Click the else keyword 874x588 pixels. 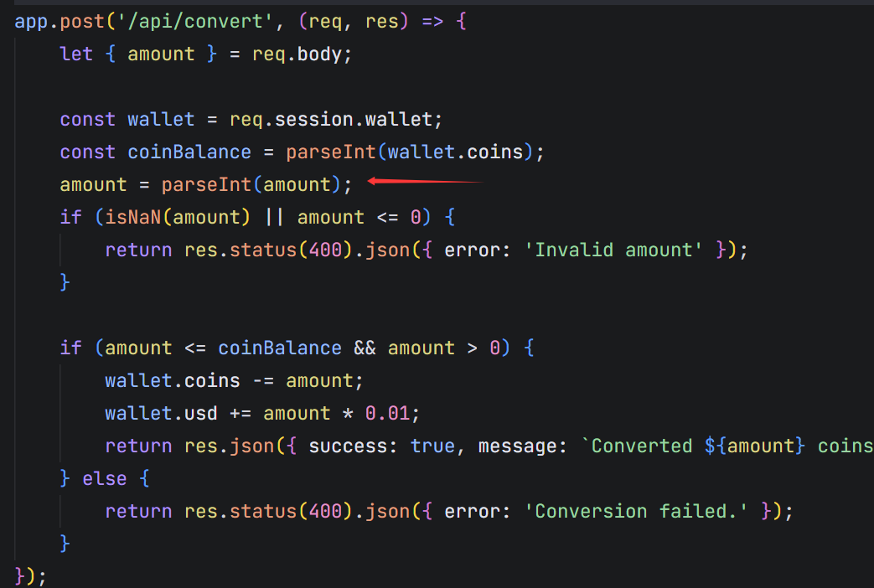coord(104,478)
